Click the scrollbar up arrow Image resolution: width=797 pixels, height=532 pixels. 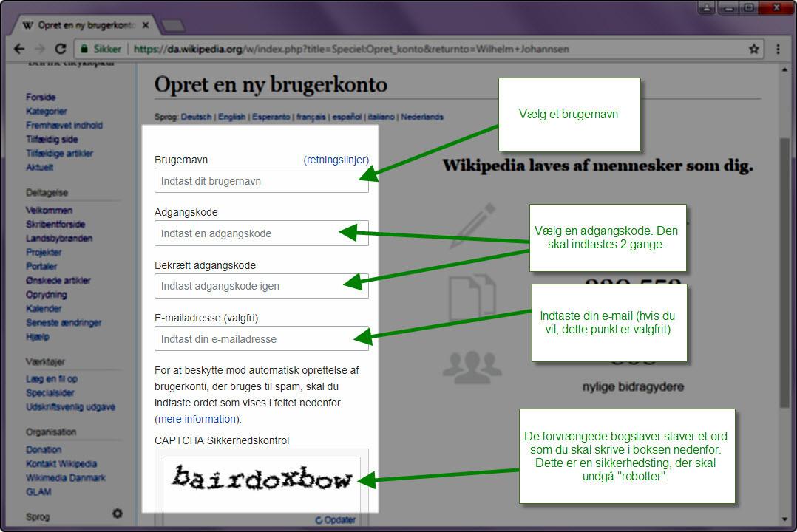[784, 69]
